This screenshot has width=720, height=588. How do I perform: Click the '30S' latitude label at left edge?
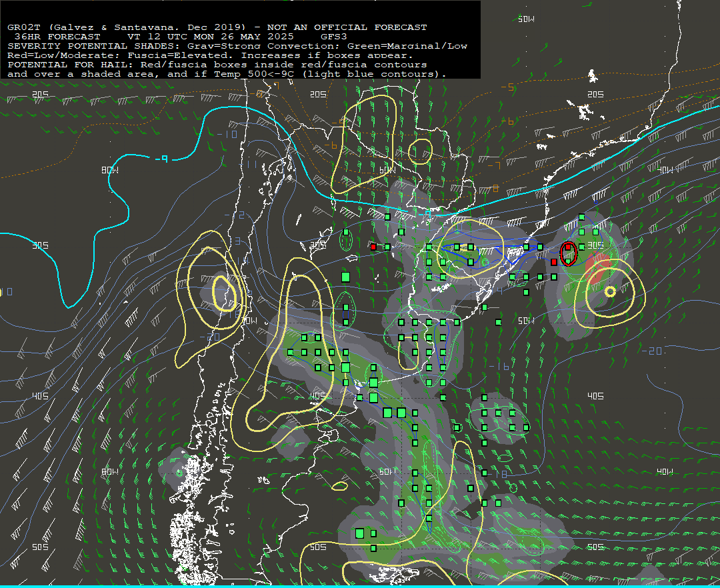(41, 245)
